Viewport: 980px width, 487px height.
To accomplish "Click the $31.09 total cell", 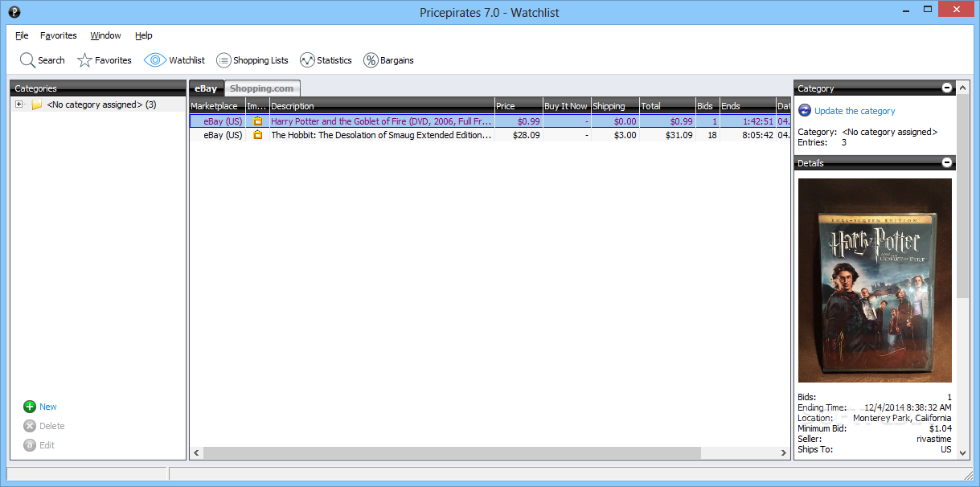I will pyautogui.click(x=679, y=135).
